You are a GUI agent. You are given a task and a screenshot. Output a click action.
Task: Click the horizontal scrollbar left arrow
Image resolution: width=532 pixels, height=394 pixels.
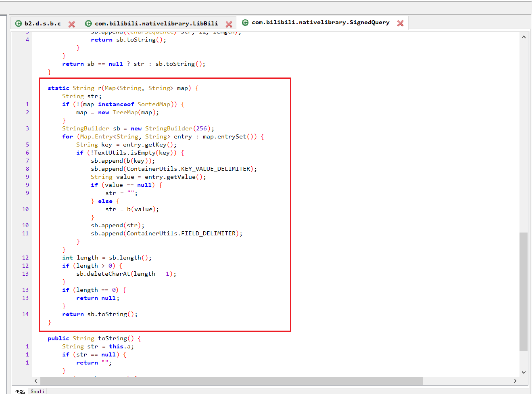[36, 381]
